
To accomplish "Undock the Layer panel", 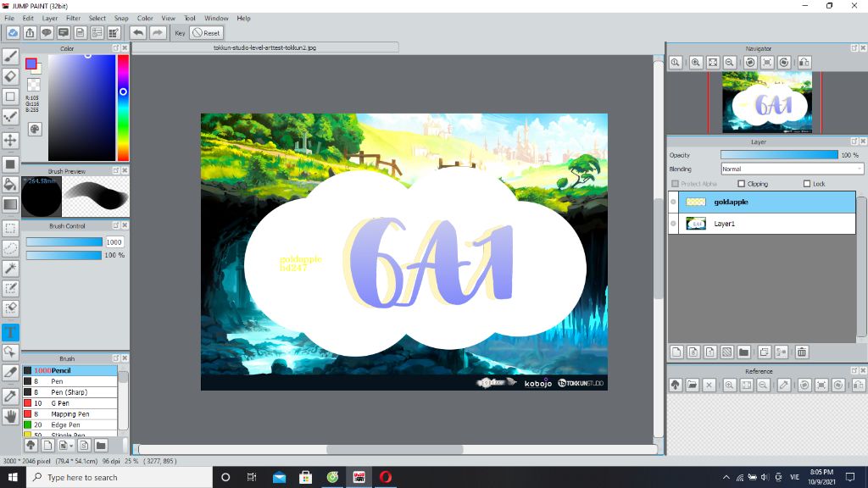I will point(854,141).
